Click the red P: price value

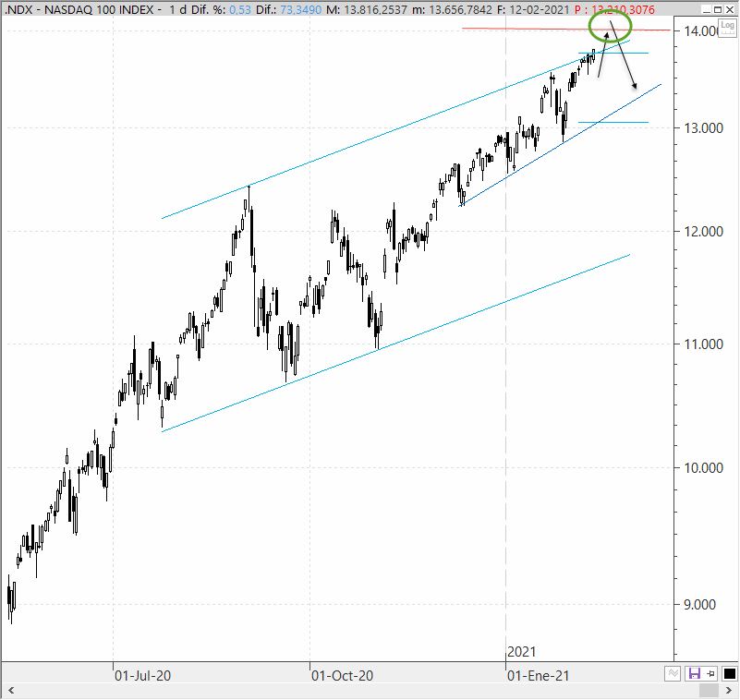point(615,9)
